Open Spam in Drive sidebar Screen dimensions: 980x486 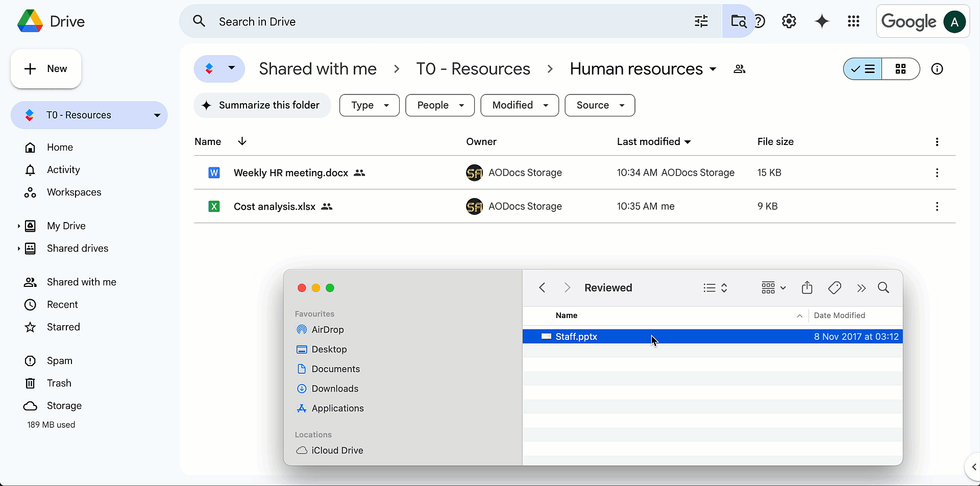[60, 360]
